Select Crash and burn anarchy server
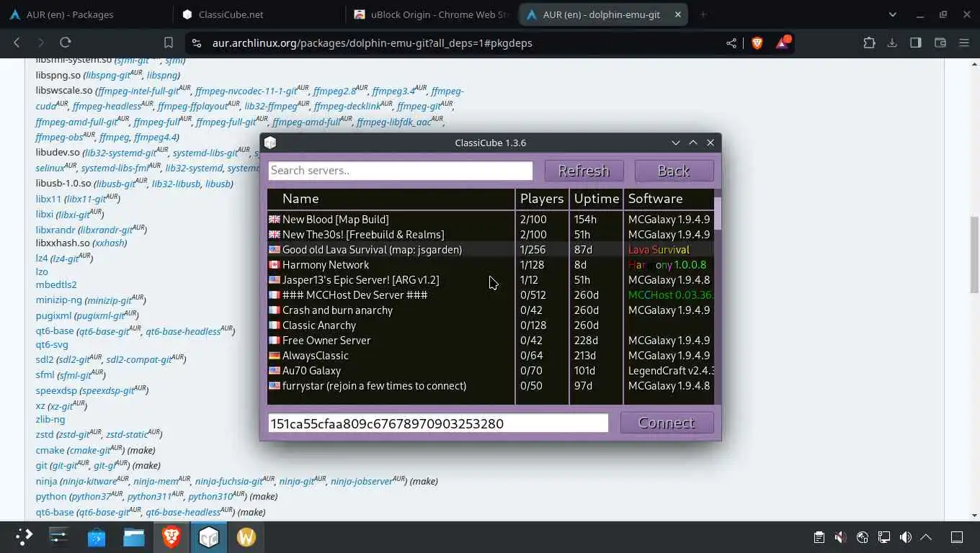Image resolution: width=980 pixels, height=553 pixels. [490, 310]
